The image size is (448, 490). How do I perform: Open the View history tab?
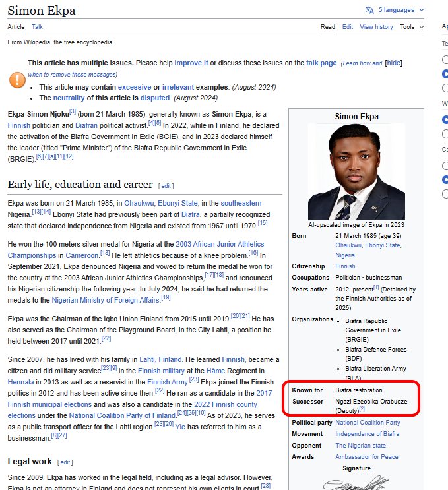[376, 27]
